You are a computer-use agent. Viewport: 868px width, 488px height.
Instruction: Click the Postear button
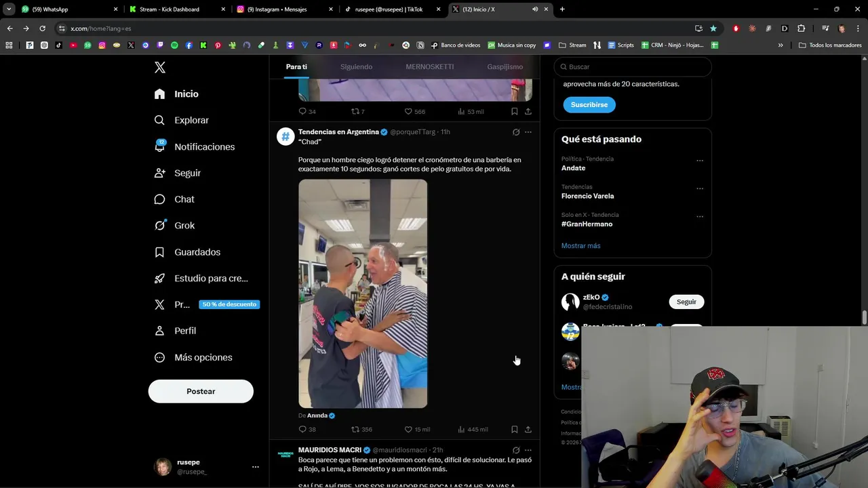coord(201,391)
